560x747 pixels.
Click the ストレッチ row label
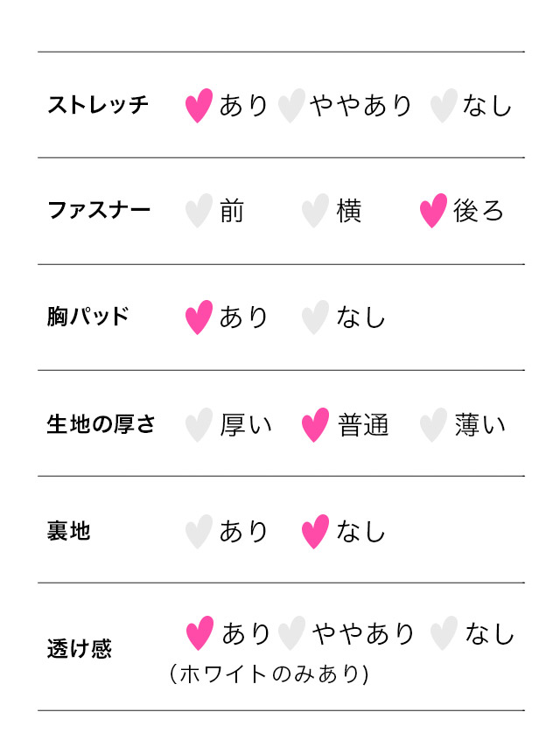(x=98, y=106)
